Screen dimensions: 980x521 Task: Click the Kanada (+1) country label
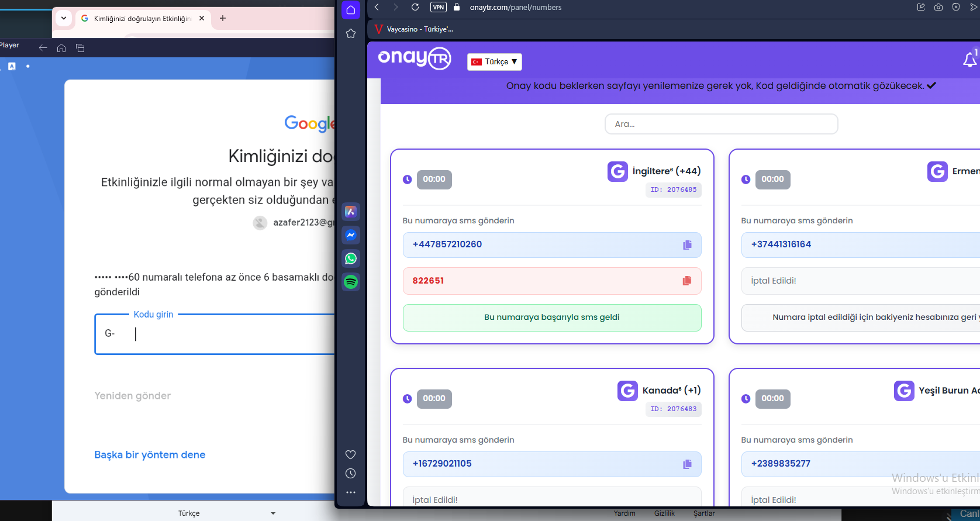tap(671, 391)
